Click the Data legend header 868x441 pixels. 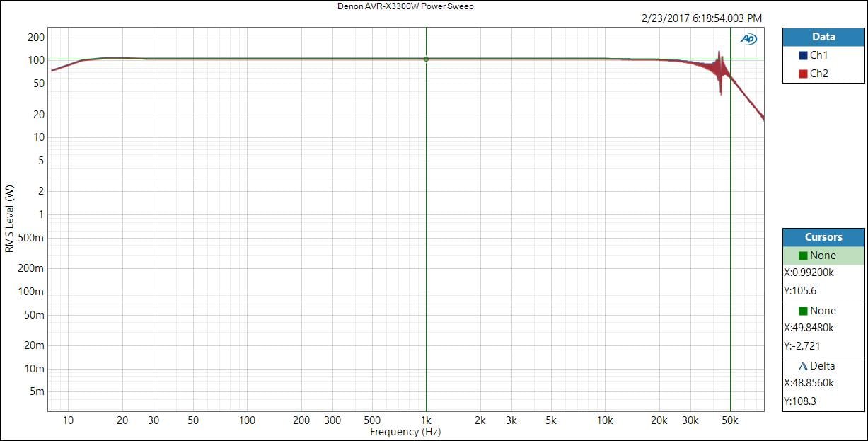[x=823, y=37]
